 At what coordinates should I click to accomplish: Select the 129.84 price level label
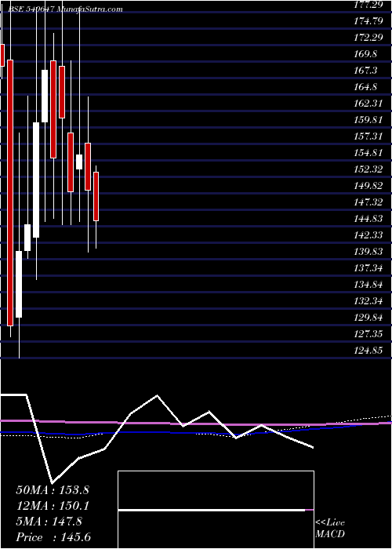coord(368,318)
